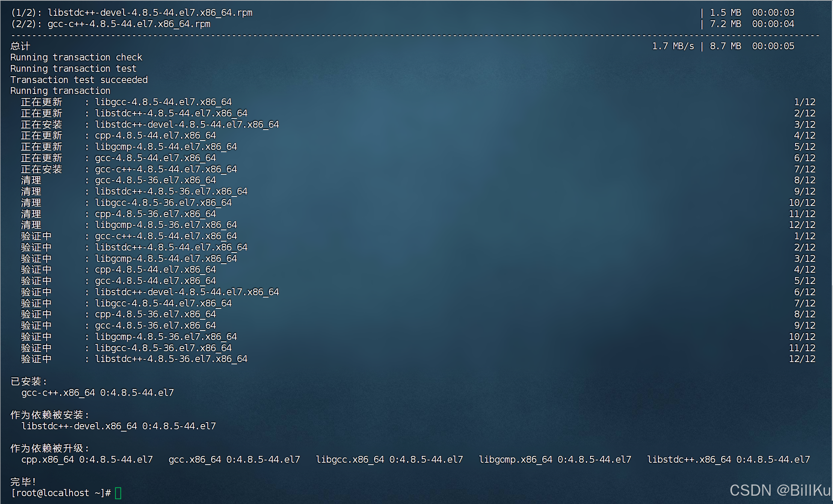
Task: Click the 完毕! completion message
Action: click(x=23, y=481)
